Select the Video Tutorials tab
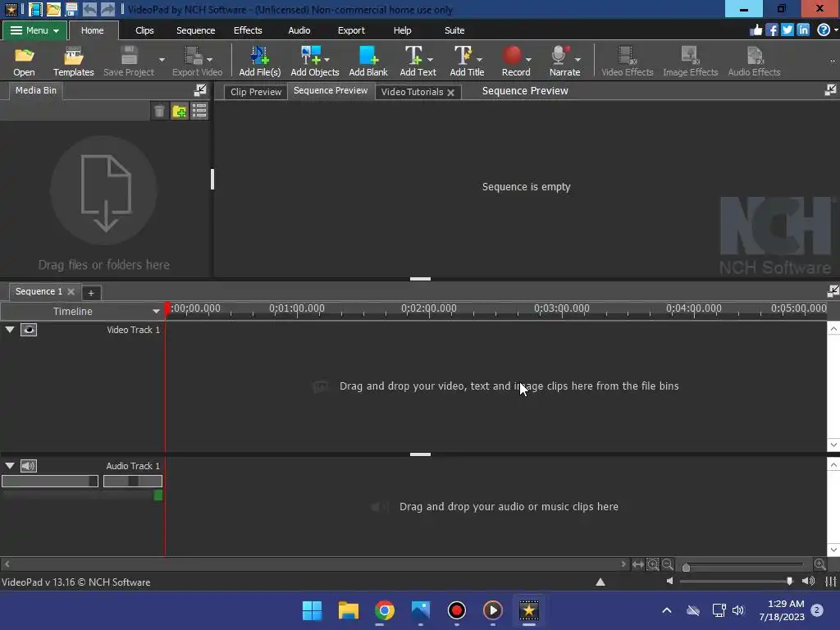This screenshot has height=630, width=840. 412,92
